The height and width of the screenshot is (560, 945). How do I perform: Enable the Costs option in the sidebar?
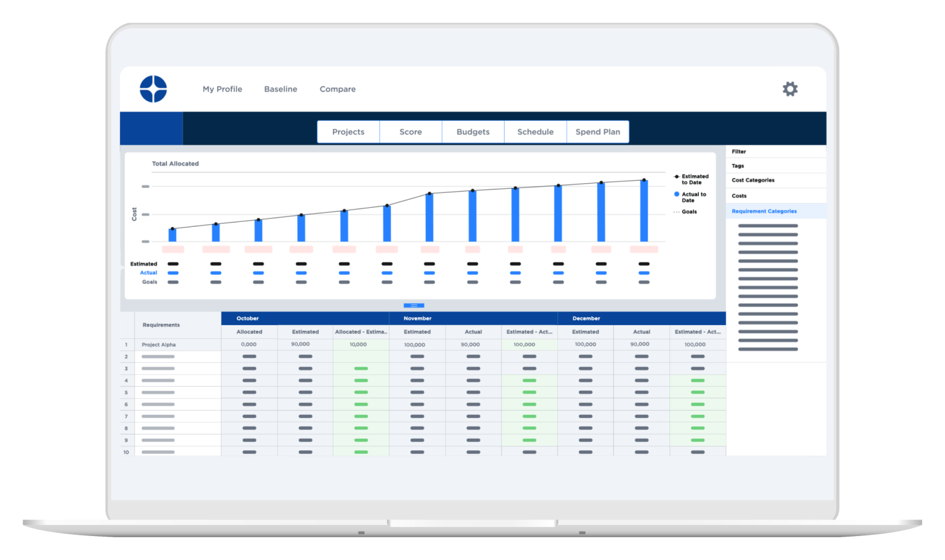738,195
